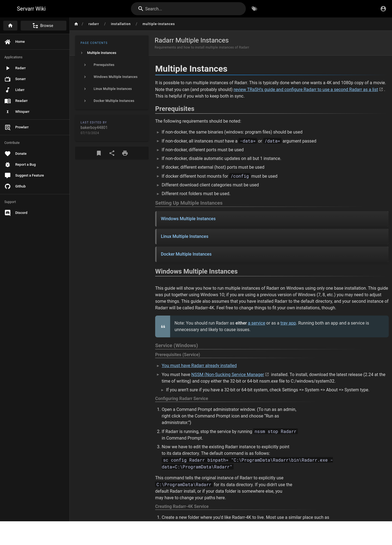This screenshot has width=392, height=545.
Task: Click the Lidarr music note icon
Action: click(8, 90)
